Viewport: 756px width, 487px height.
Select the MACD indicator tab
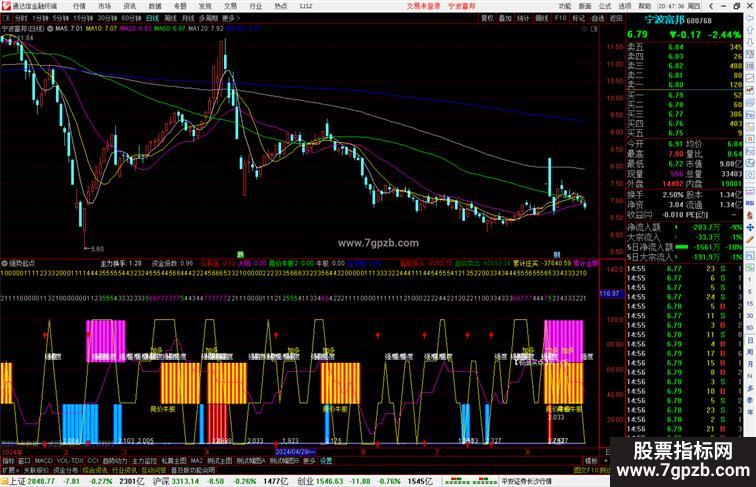pos(43,461)
